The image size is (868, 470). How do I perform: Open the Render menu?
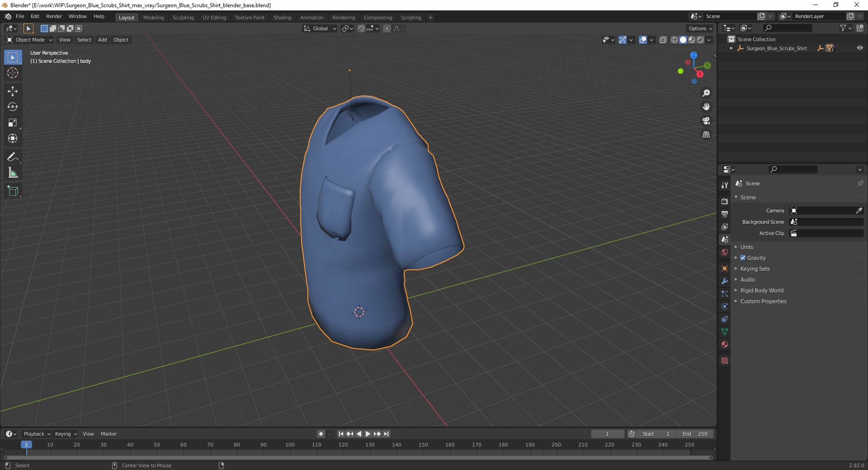click(x=54, y=16)
